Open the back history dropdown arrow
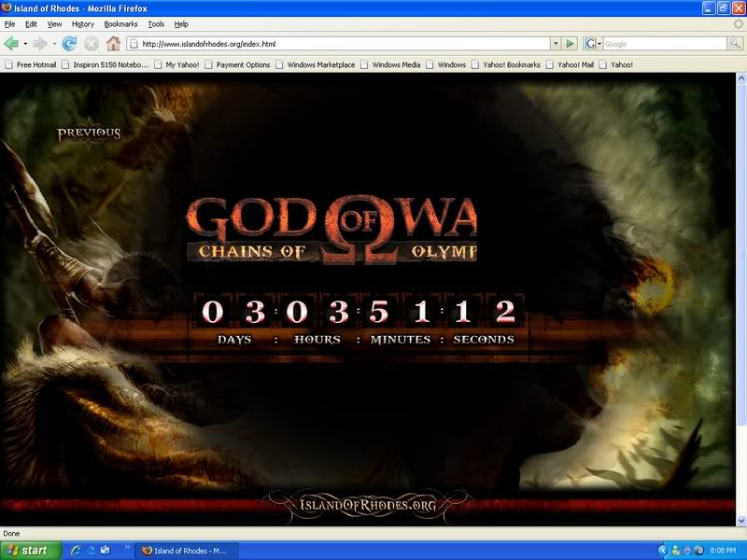 point(25,44)
